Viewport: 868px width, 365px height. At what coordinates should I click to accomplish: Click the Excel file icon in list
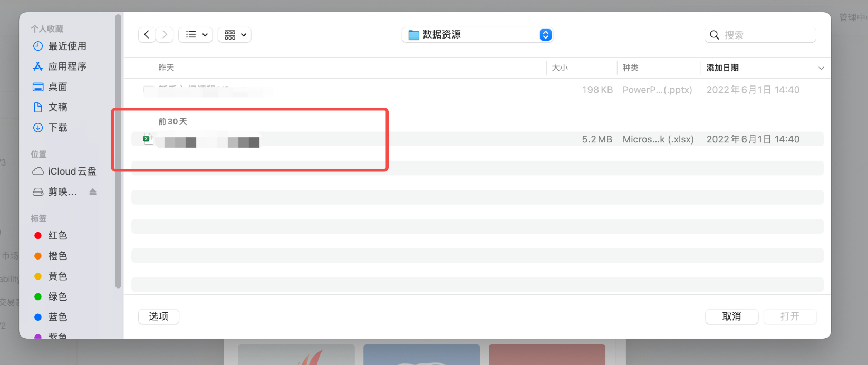[148, 139]
